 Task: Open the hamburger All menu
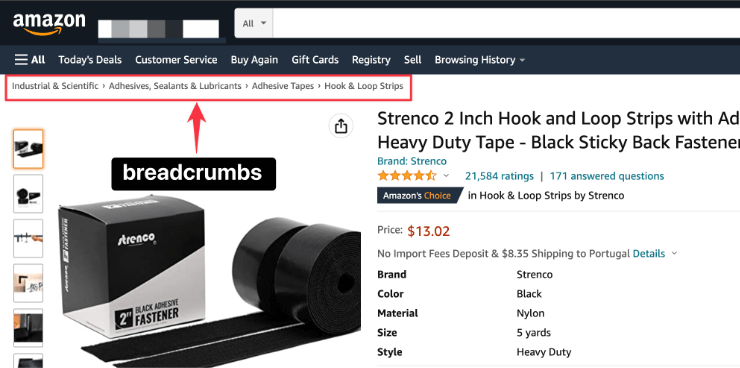coord(30,60)
